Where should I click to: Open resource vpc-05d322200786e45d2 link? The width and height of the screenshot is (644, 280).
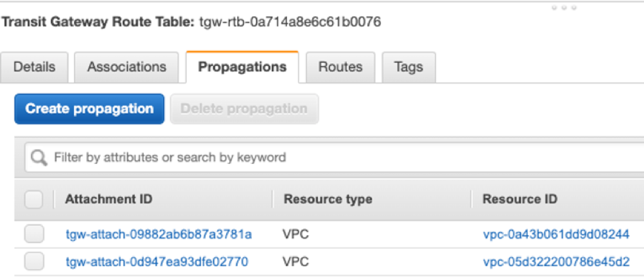pos(556,262)
